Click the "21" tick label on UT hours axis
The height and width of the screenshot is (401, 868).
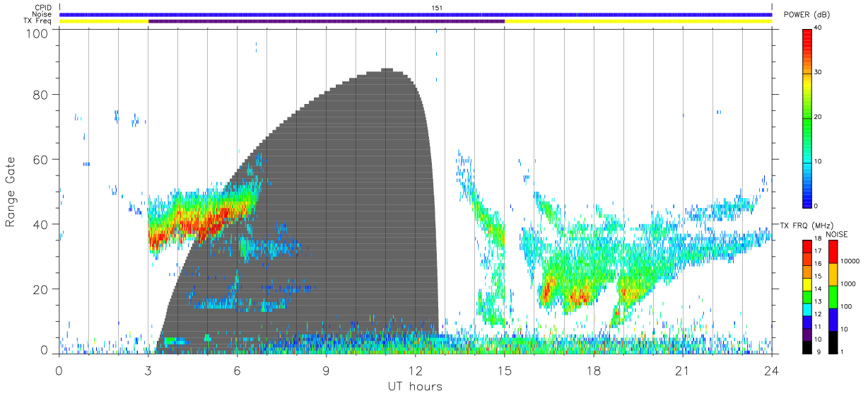[x=683, y=370]
